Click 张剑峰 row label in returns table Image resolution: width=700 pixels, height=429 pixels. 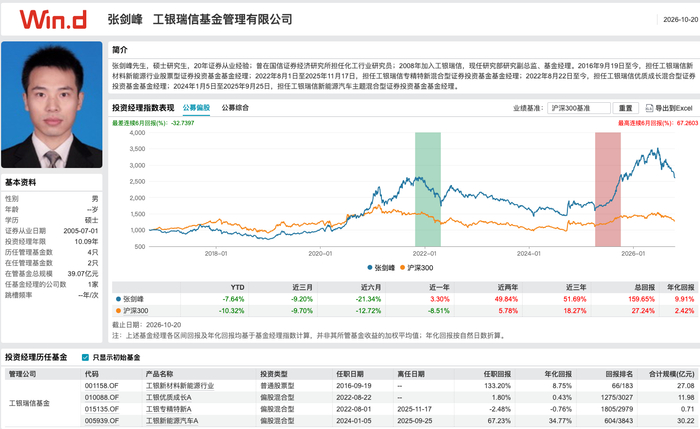click(x=133, y=299)
